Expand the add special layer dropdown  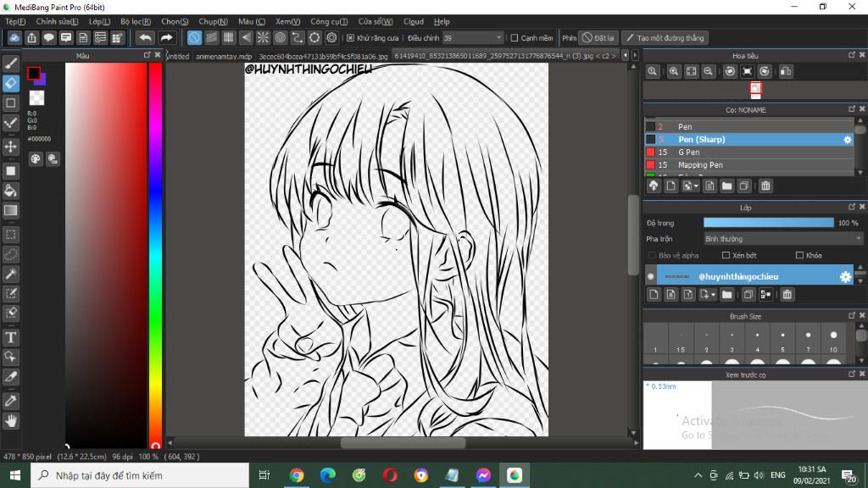pyautogui.click(x=713, y=294)
